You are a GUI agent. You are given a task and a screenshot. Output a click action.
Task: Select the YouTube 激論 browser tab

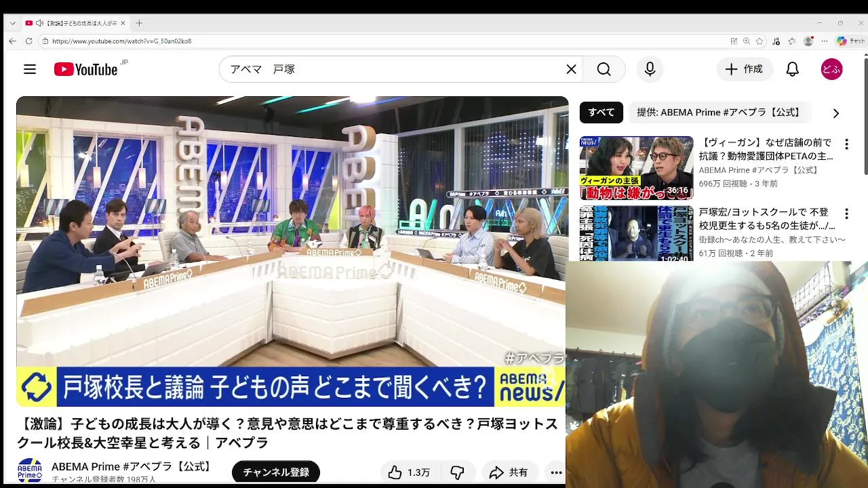tap(75, 23)
